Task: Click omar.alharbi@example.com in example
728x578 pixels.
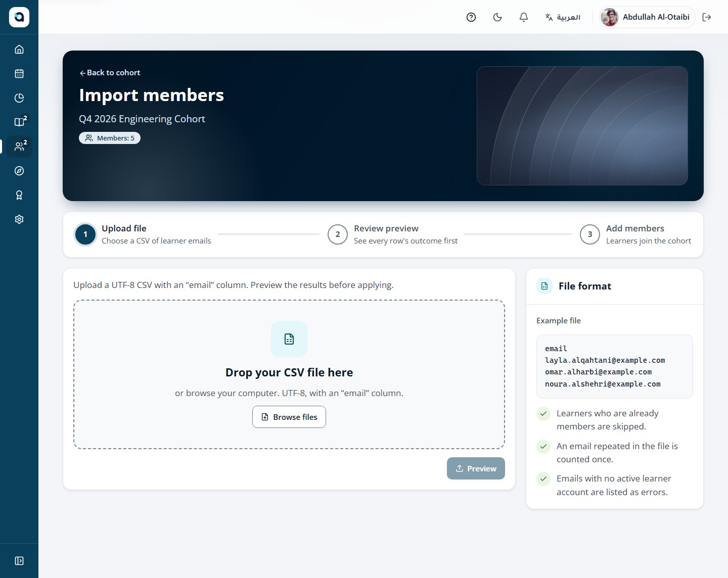Action: [598, 372]
